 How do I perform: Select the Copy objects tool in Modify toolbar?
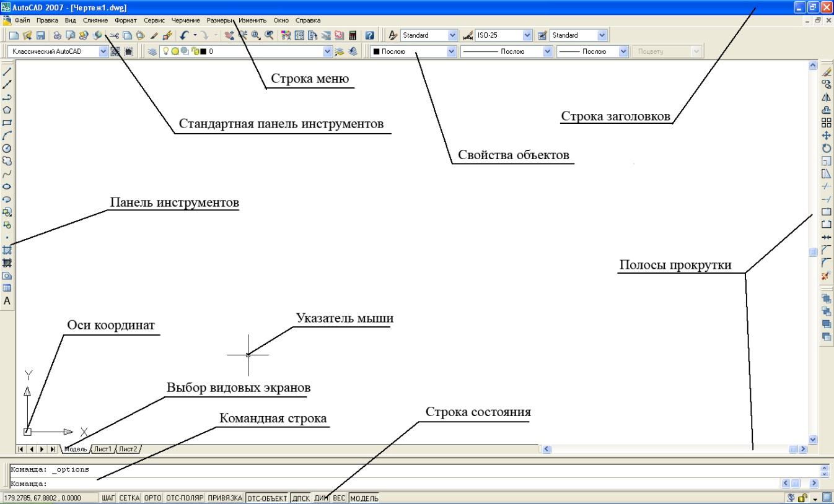826,84
